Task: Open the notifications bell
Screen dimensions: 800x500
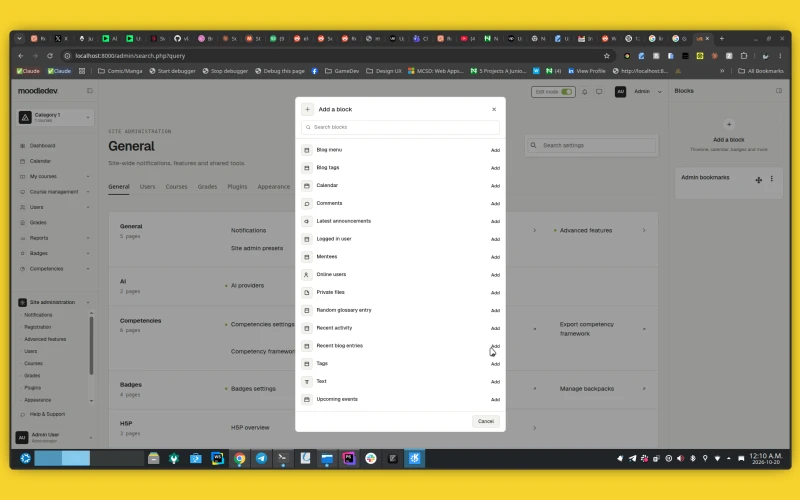Action: pos(585,92)
